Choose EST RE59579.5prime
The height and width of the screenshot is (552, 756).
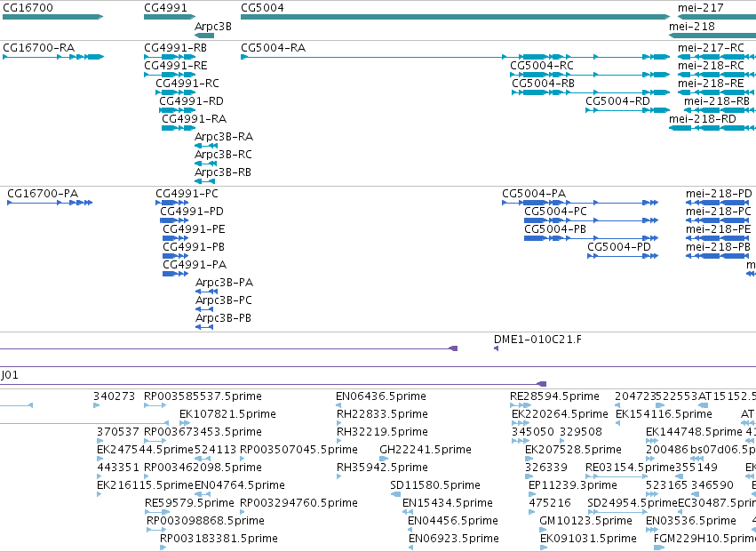(x=157, y=512)
